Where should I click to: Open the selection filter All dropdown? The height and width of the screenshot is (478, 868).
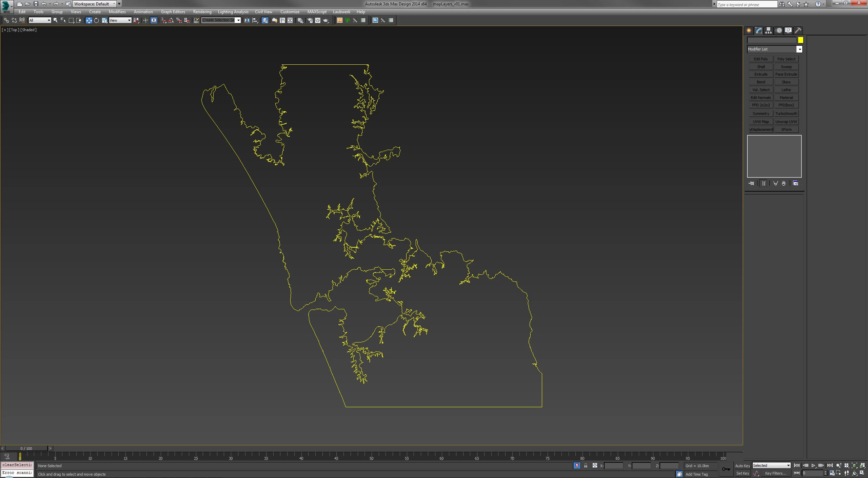[40, 20]
